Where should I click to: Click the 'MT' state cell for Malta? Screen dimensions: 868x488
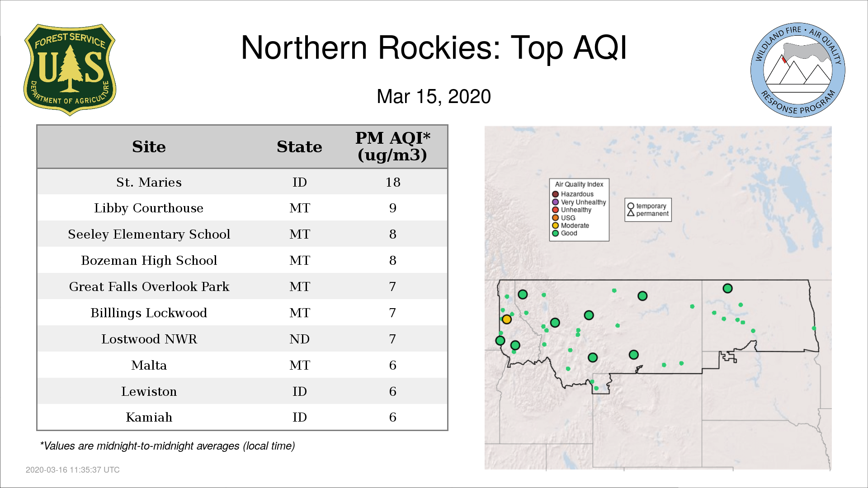click(299, 366)
